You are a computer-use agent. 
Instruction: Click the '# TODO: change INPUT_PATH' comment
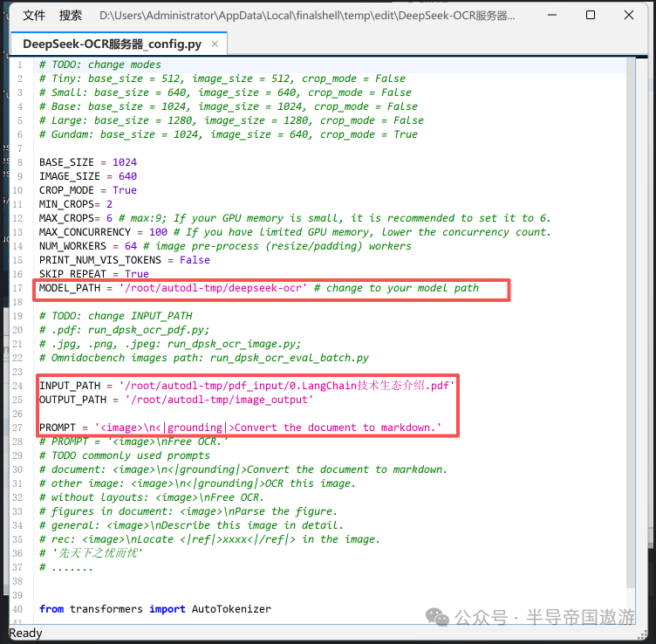point(116,316)
